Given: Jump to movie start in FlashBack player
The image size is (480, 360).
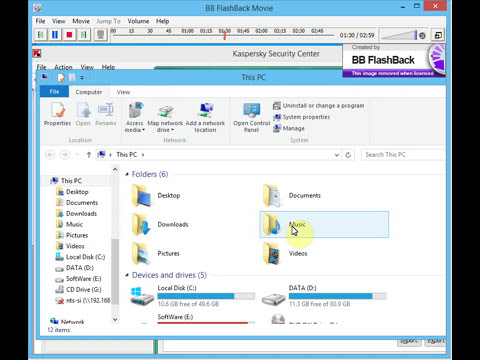Looking at the screenshot, I should point(41,35).
